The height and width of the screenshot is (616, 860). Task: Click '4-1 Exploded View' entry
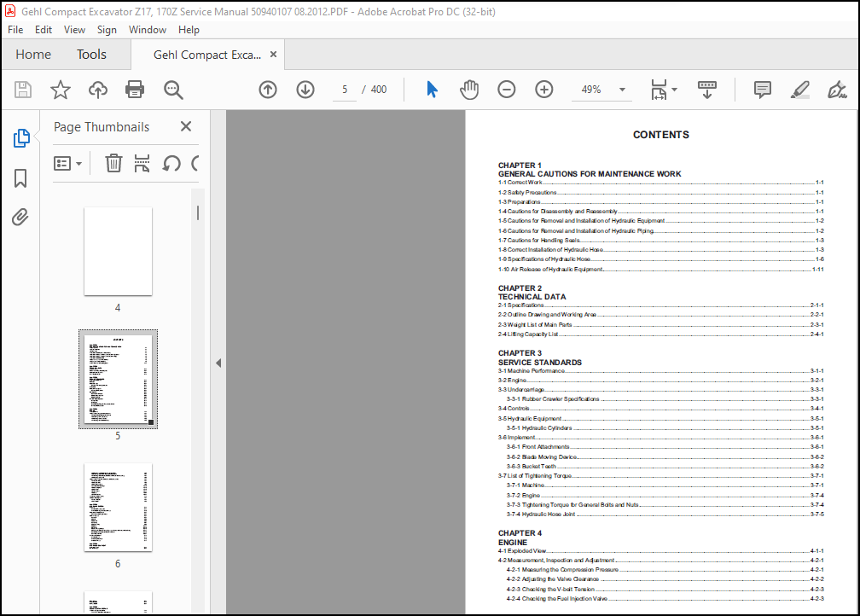tap(661, 550)
